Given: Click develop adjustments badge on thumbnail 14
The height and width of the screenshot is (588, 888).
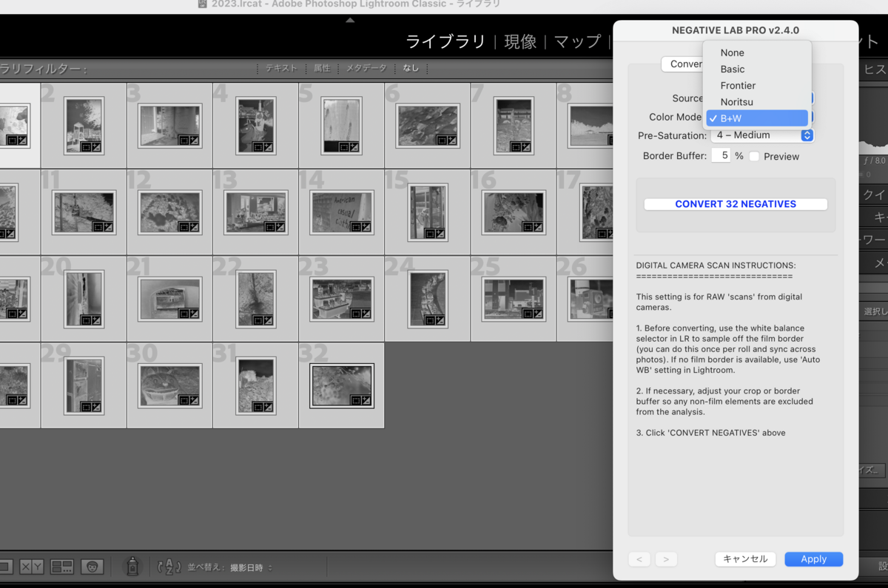Looking at the screenshot, I should click(366, 226).
